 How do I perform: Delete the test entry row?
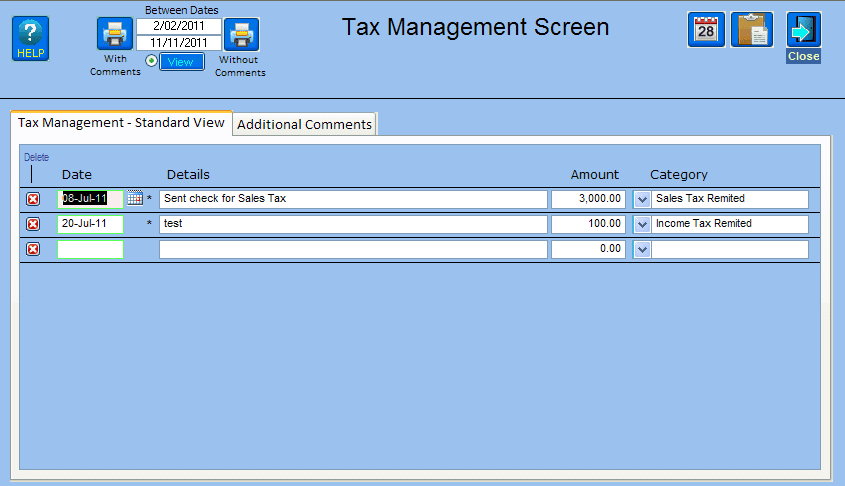pyautogui.click(x=33, y=224)
